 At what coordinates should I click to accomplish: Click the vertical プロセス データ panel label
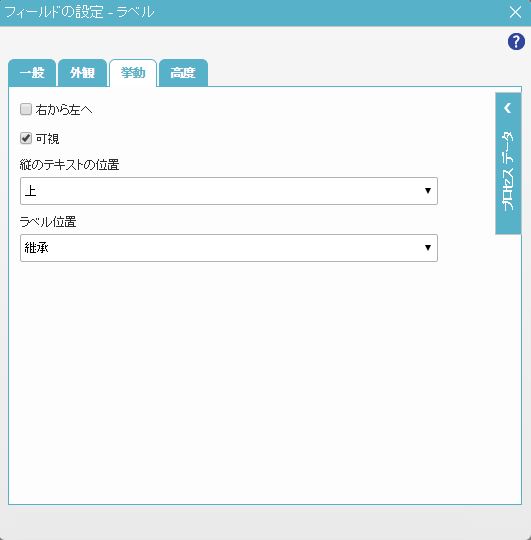pos(508,171)
